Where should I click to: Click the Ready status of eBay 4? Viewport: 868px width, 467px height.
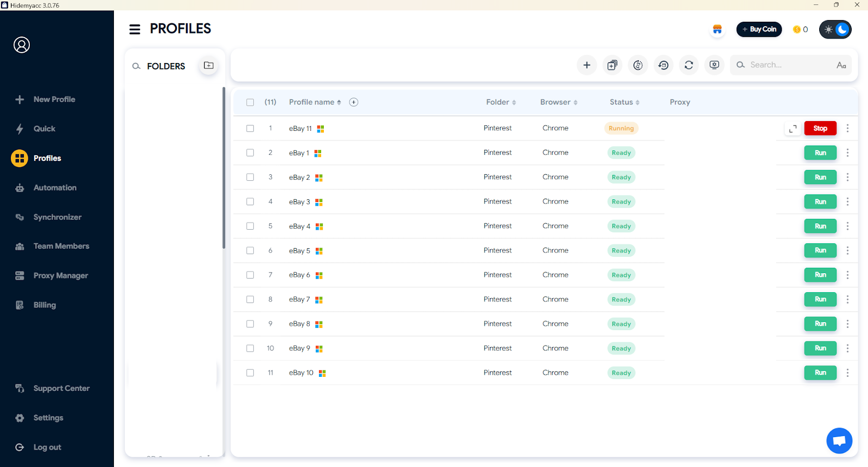click(621, 226)
